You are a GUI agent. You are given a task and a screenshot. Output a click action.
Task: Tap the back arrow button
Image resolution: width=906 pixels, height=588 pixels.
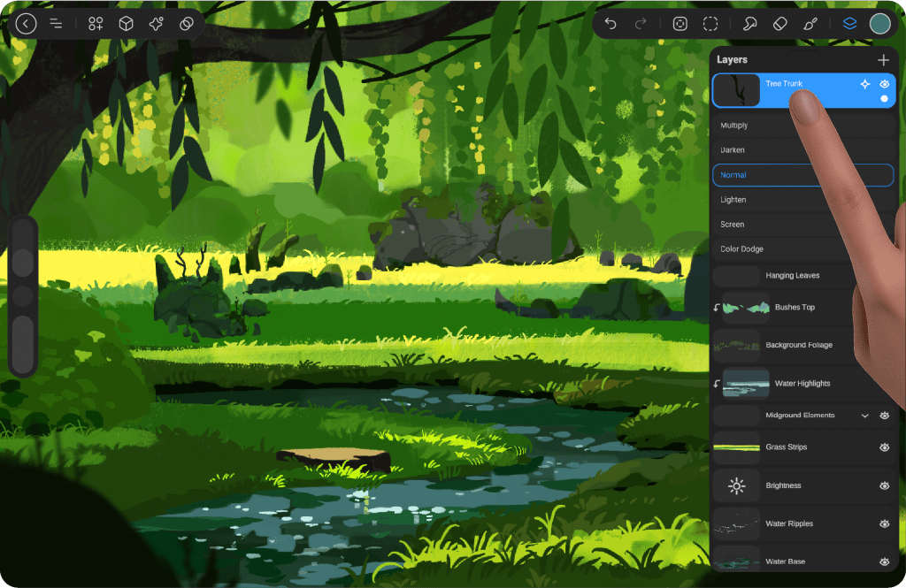click(27, 24)
